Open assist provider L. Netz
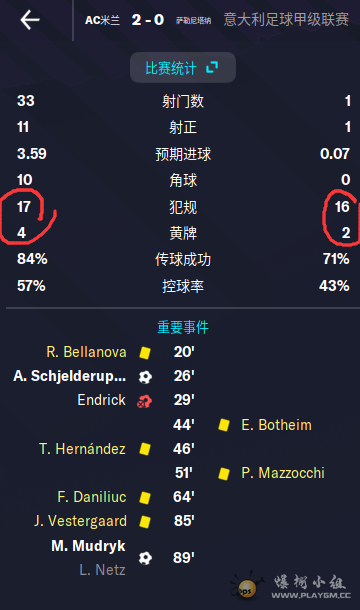Viewport: 360px width, 610px height. (102, 570)
